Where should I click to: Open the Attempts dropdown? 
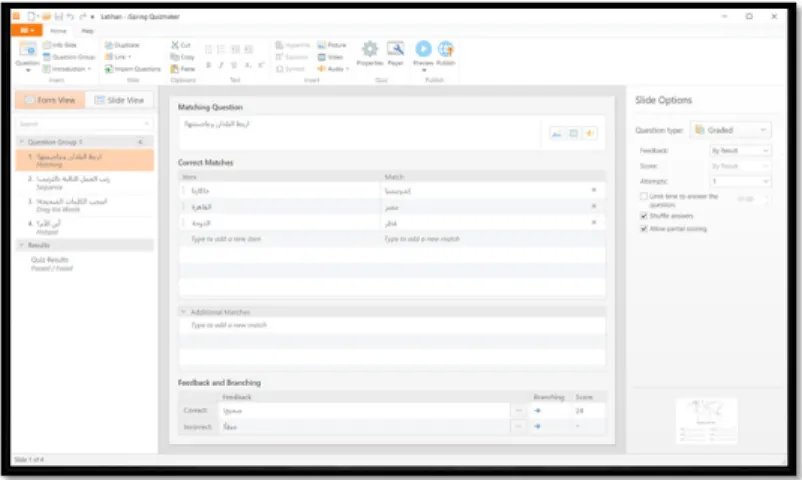tap(740, 181)
